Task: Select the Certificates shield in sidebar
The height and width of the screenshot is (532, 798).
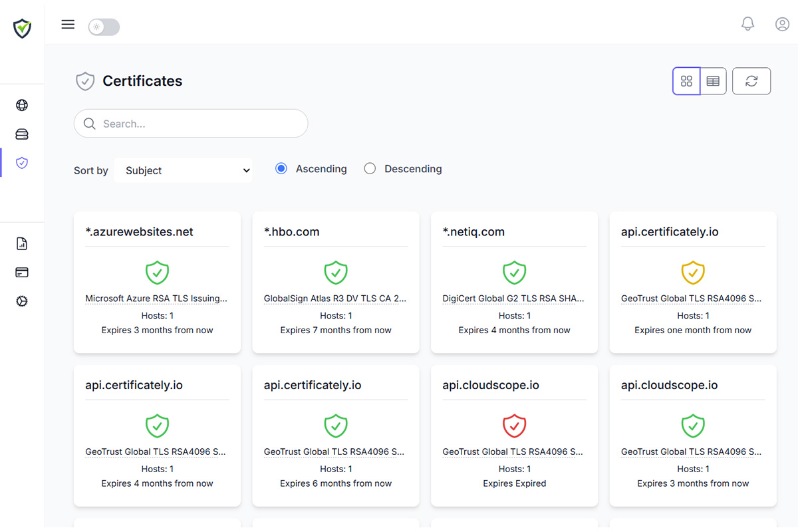Action: click(22, 163)
